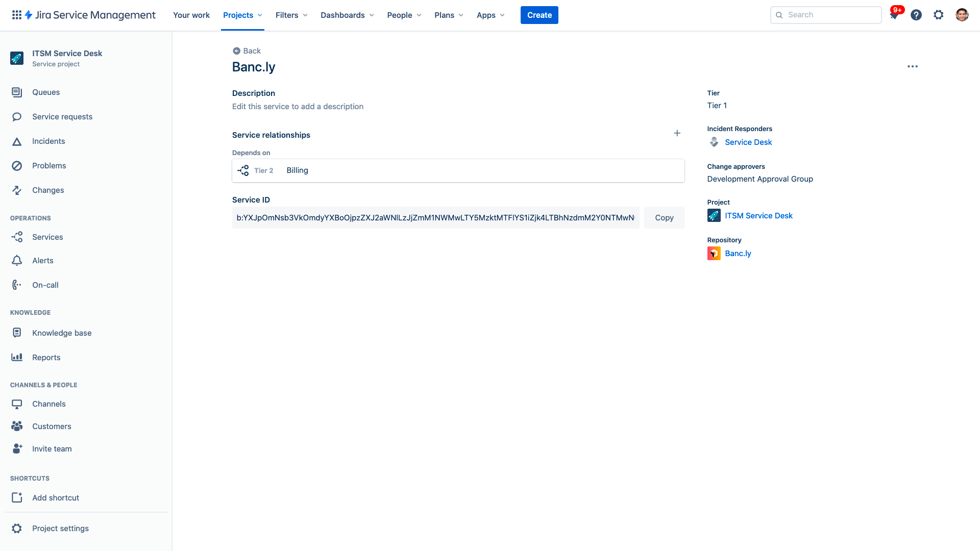
Task: Click the Add shortcut toggle
Action: (x=55, y=498)
